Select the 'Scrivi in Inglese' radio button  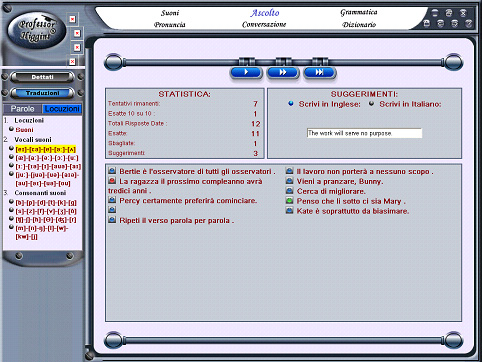[x=291, y=104]
